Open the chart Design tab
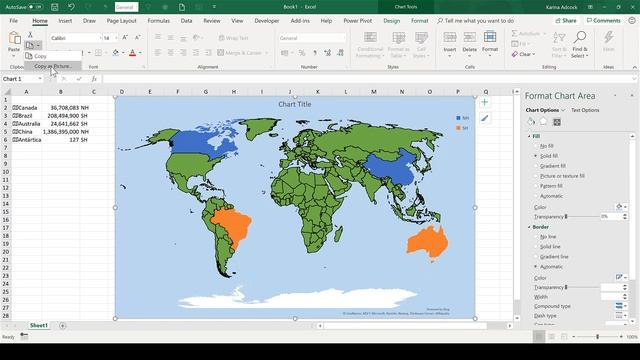This screenshot has width=640, height=360. [x=391, y=20]
